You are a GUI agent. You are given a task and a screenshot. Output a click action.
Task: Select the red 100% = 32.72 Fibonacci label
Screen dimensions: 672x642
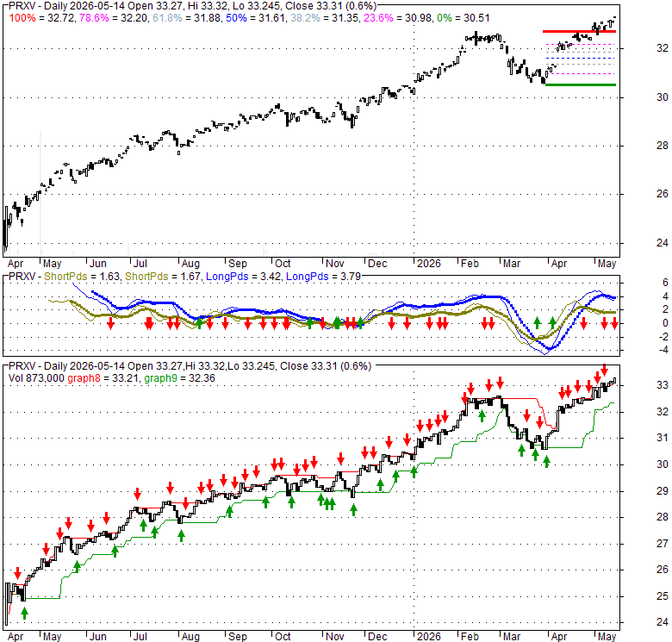(x=42, y=18)
